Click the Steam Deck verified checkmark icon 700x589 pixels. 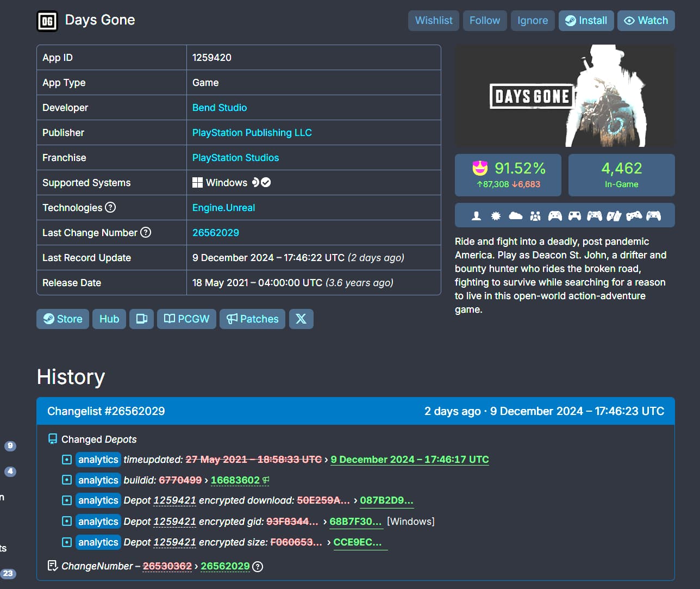coord(266,182)
